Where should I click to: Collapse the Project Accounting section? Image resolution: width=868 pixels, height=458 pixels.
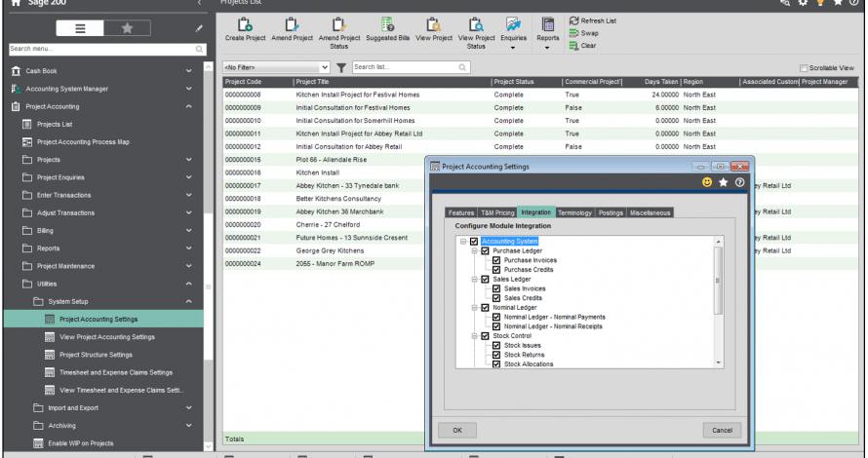(x=189, y=106)
